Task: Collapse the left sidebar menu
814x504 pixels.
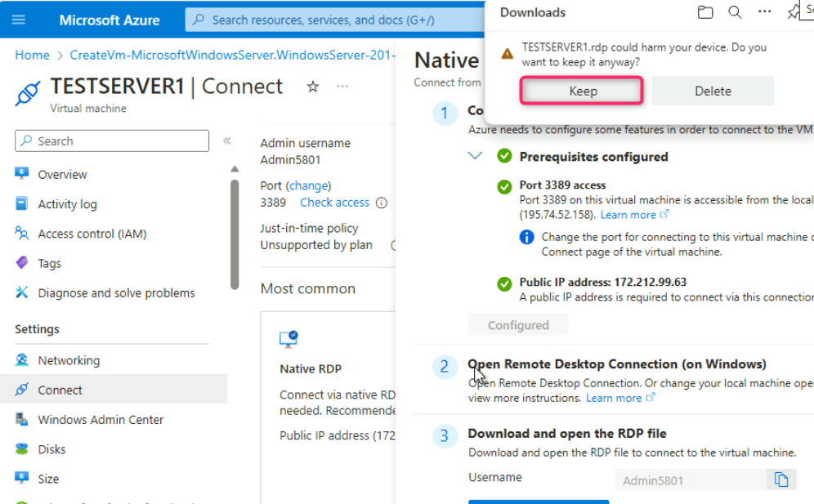Action: (226, 140)
